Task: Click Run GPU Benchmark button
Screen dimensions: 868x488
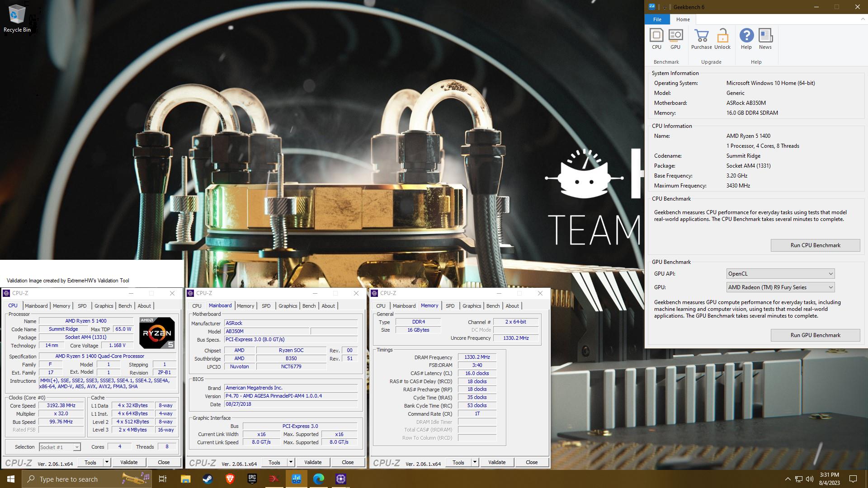Action: pos(815,335)
